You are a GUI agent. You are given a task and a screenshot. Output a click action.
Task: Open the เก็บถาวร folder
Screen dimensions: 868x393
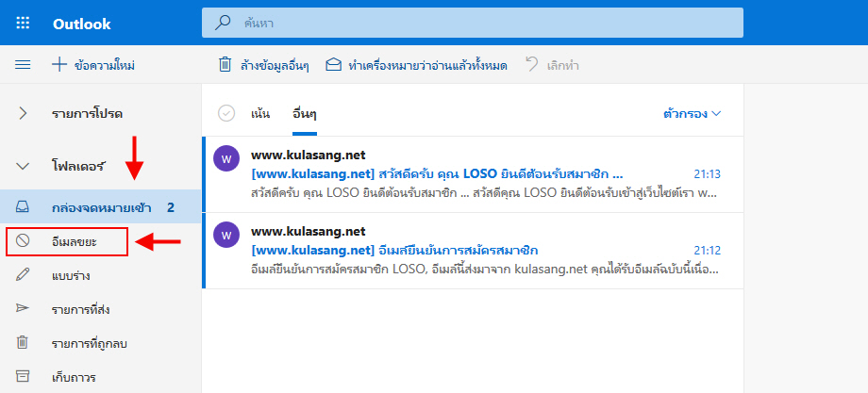coord(75,378)
